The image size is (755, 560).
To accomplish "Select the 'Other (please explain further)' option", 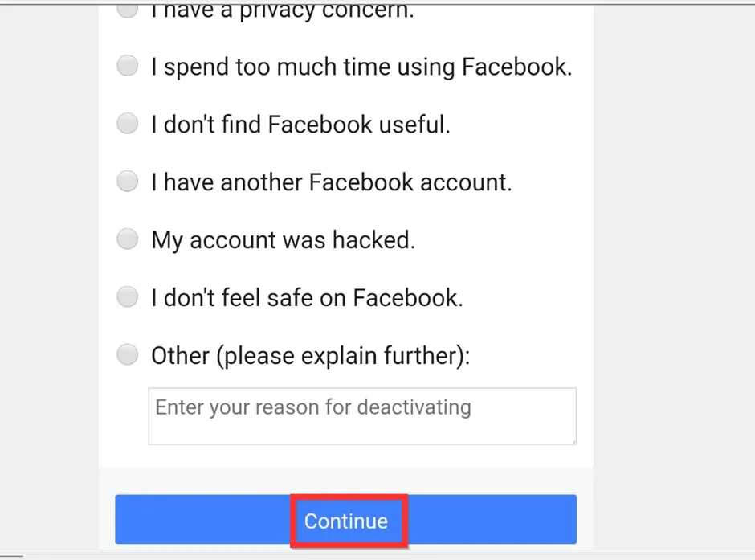I will pos(127,354).
